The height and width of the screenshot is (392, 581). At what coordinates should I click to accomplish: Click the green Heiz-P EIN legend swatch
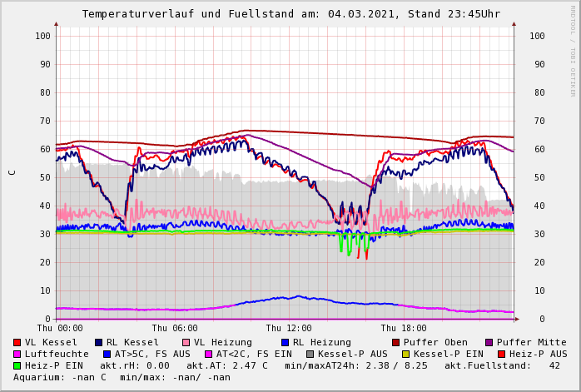point(17,366)
